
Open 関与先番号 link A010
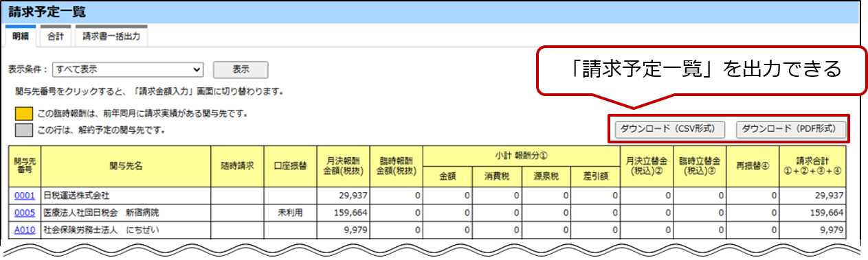coord(24,230)
